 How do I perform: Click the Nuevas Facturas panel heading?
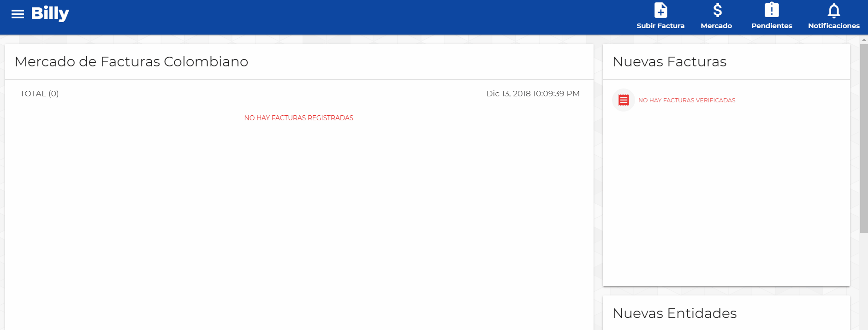click(x=669, y=62)
